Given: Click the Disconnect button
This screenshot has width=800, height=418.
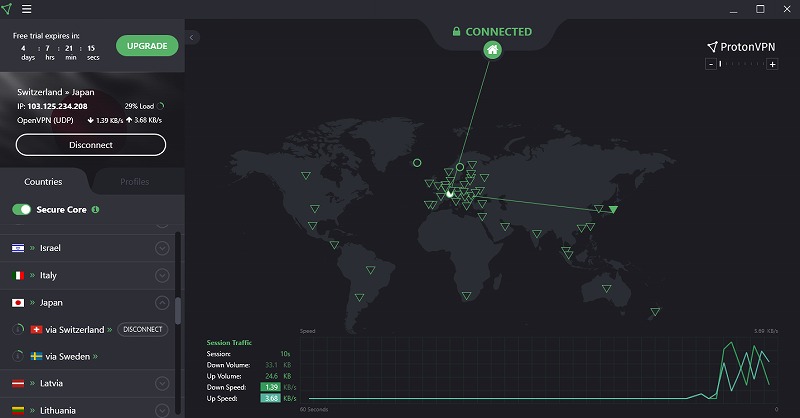Looking at the screenshot, I should coord(91,145).
